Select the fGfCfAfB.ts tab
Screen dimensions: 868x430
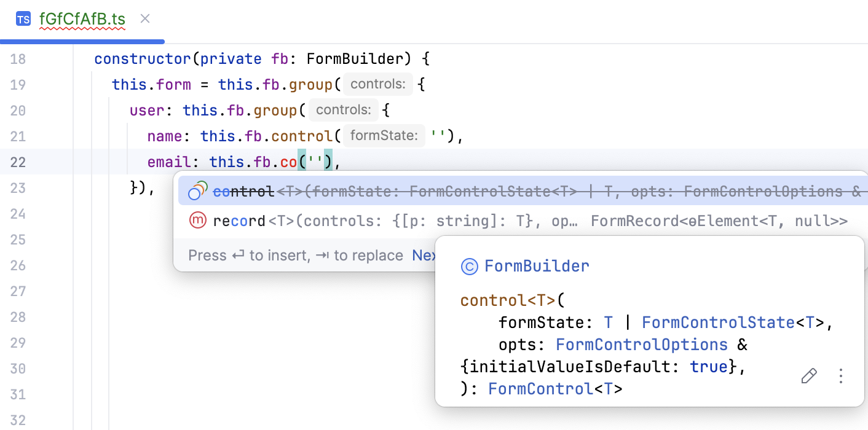coord(82,18)
